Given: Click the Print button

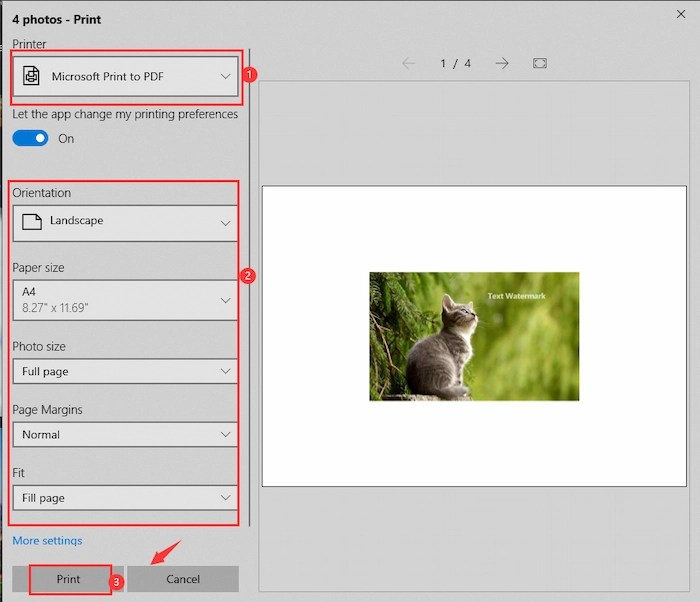Looking at the screenshot, I should (x=68, y=579).
